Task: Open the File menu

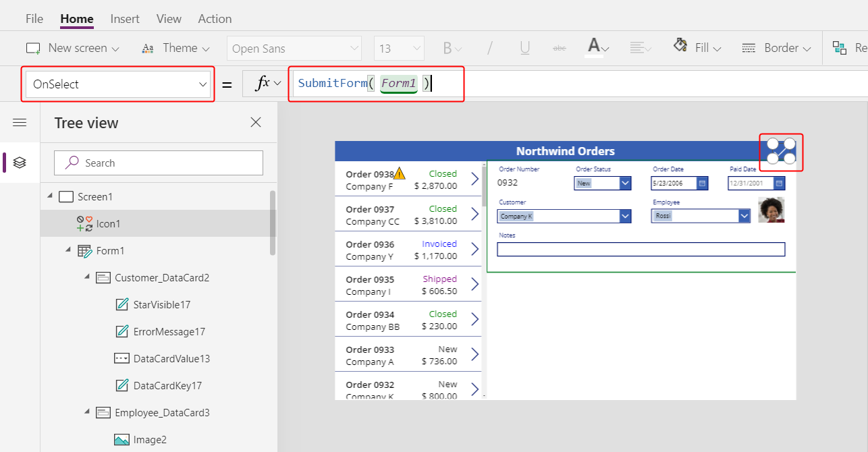Action: [x=34, y=19]
